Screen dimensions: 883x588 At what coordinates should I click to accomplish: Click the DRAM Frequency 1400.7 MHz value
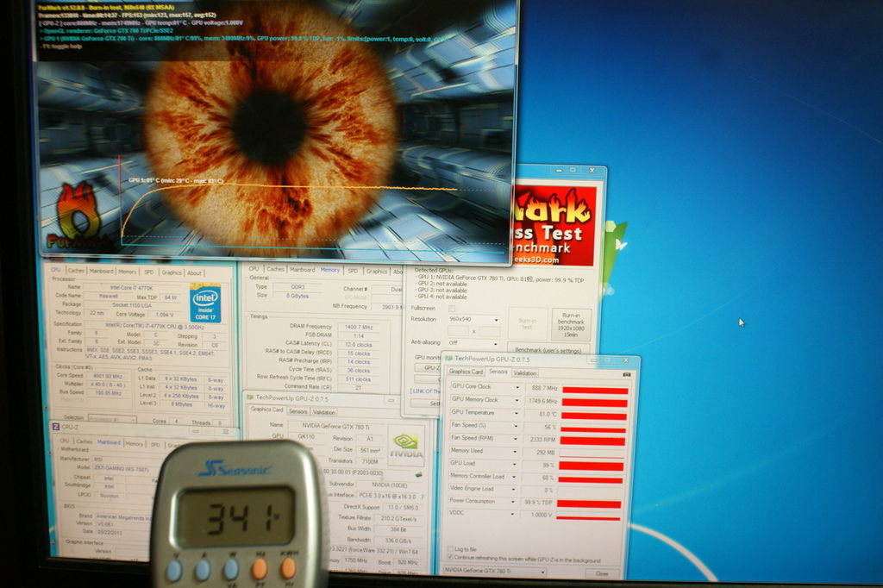(x=358, y=328)
